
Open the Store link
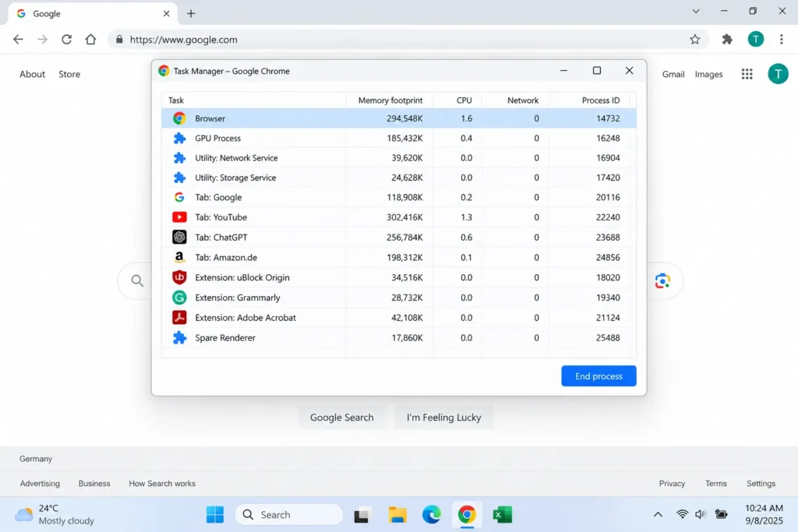pos(69,74)
